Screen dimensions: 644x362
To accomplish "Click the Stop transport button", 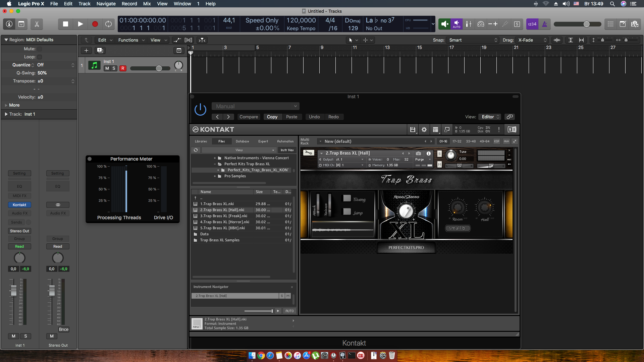I will tap(65, 24).
